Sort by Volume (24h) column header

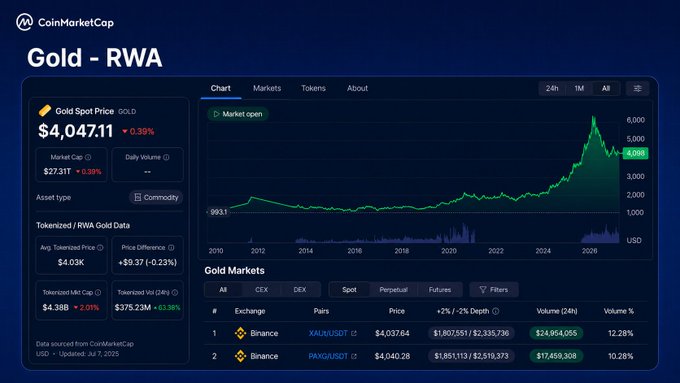tap(557, 311)
